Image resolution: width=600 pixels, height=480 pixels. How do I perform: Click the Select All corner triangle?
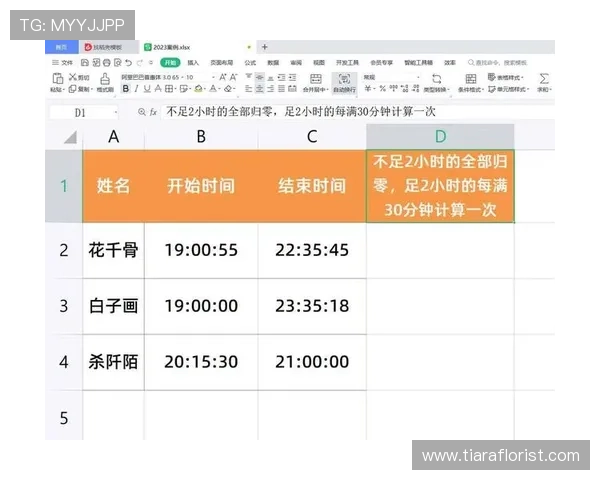70,137
